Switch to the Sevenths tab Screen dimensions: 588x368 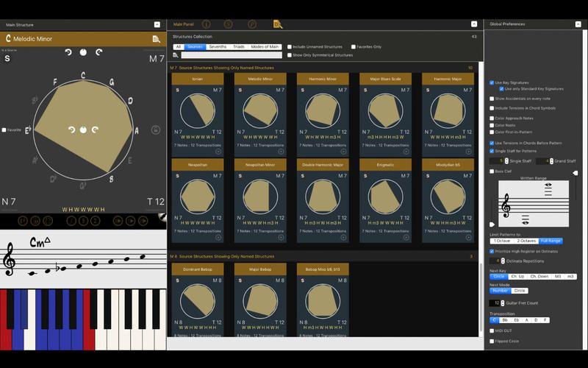pos(218,46)
